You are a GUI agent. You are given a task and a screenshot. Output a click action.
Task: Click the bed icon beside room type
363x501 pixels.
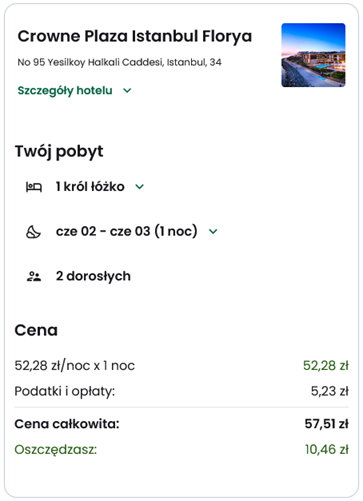pyautogui.click(x=34, y=187)
